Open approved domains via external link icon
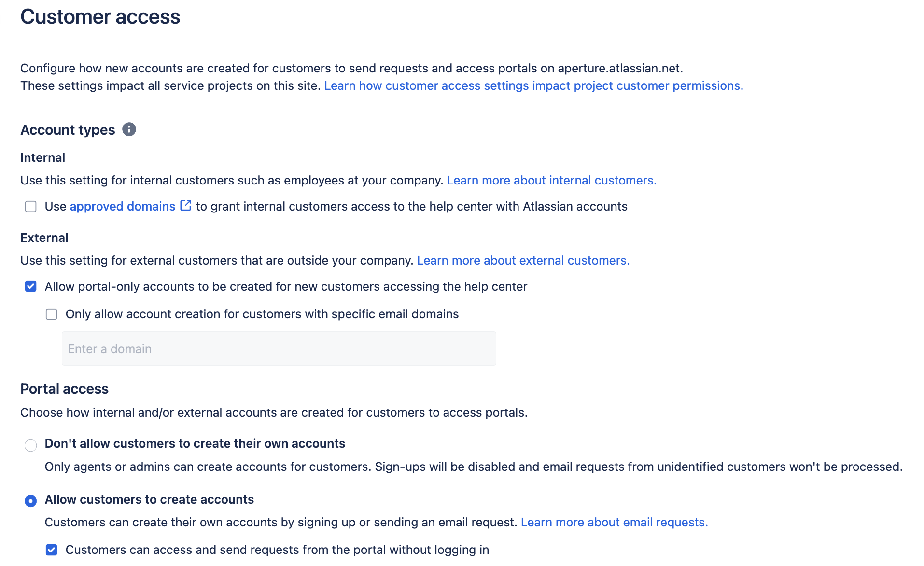Screen dimensions: 924x566 pos(185,205)
